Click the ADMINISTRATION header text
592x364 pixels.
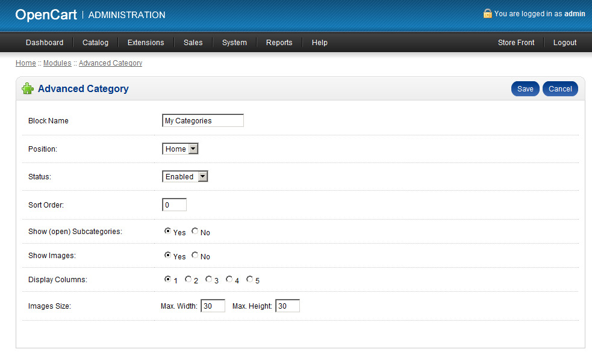click(127, 15)
